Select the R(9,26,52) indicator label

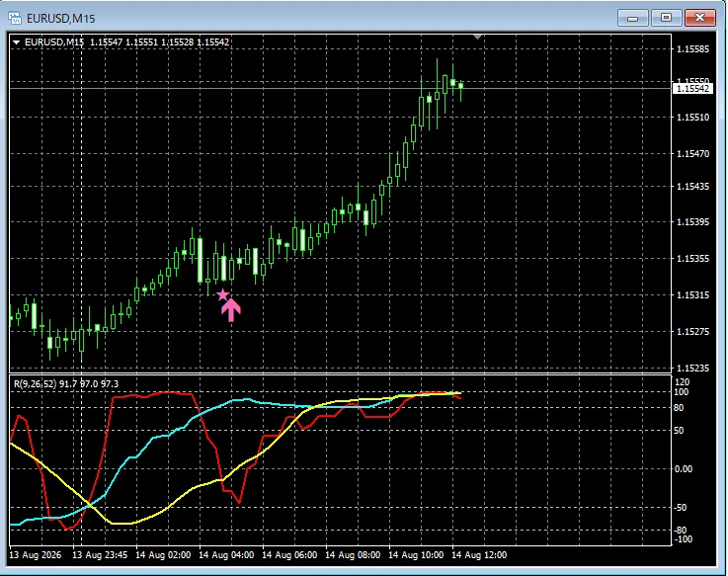click(x=66, y=383)
